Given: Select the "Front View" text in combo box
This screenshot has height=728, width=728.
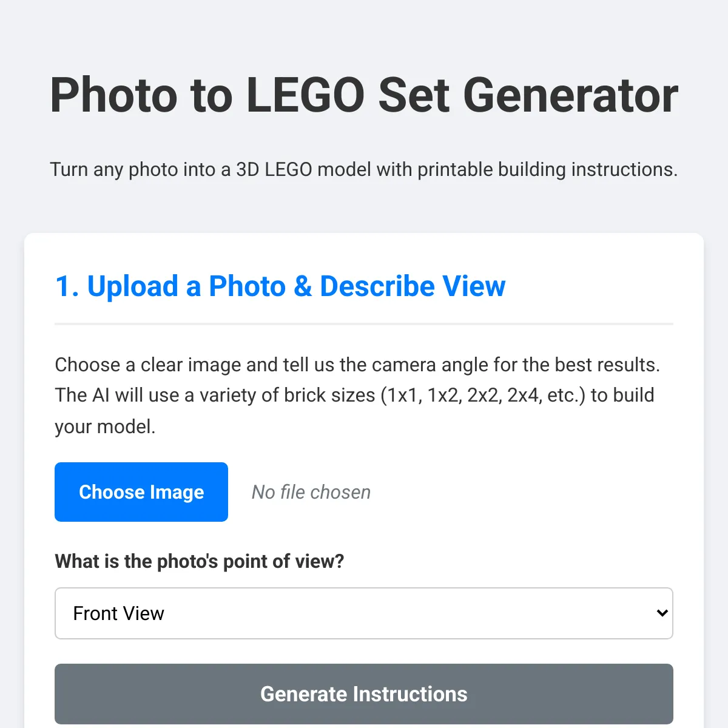Looking at the screenshot, I should (x=119, y=613).
